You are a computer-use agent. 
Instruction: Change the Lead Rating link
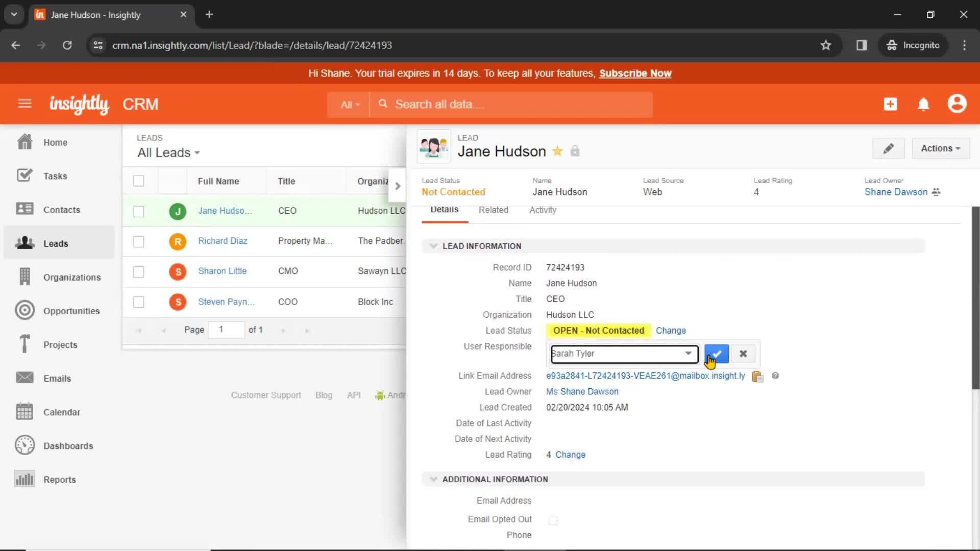pos(570,455)
